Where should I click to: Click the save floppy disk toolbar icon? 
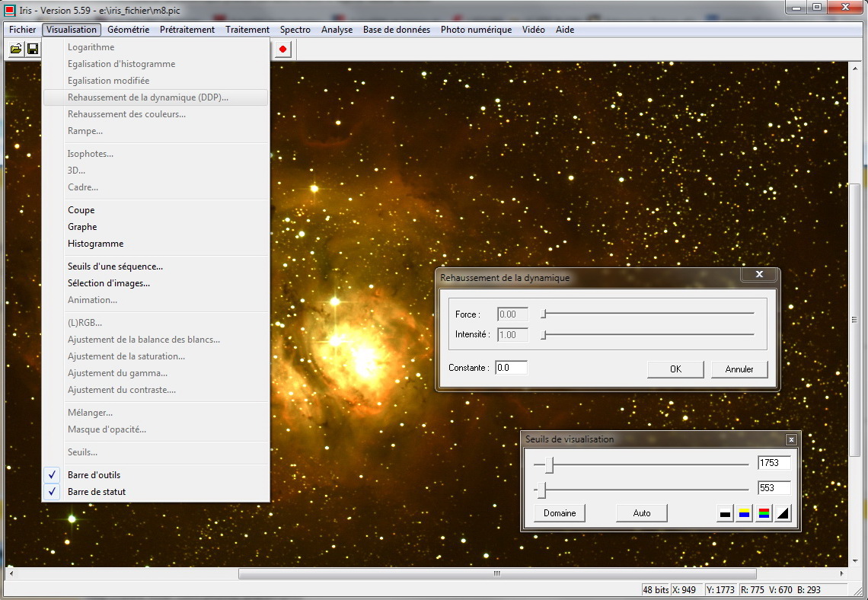click(x=33, y=49)
